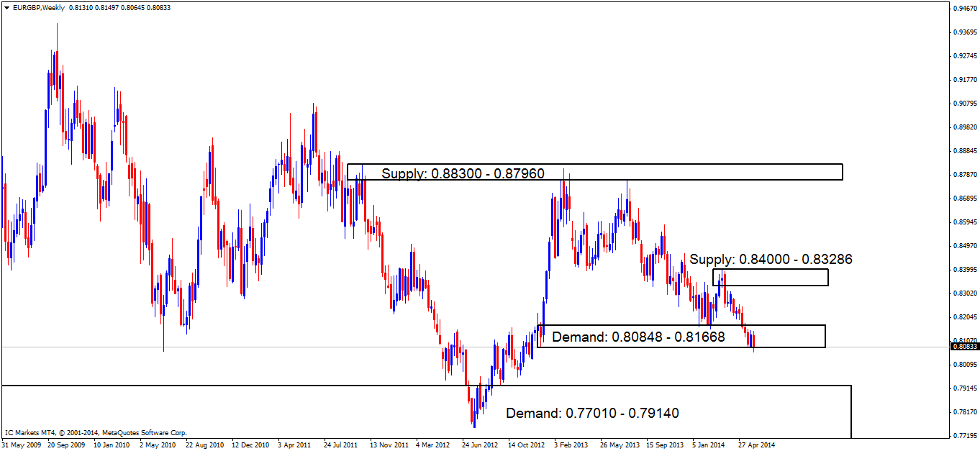
Task: Click the 24 Jul 2011 date label
Action: [x=341, y=445]
